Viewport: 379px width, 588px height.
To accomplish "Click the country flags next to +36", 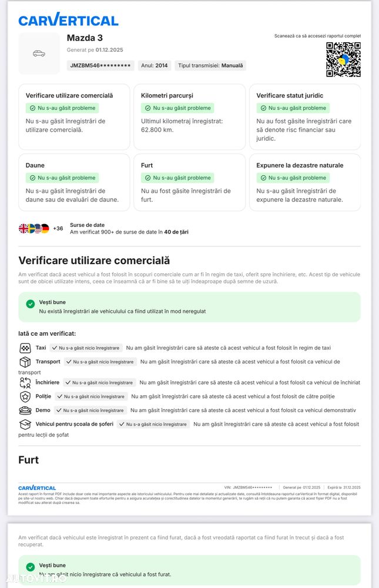I will tap(33, 228).
